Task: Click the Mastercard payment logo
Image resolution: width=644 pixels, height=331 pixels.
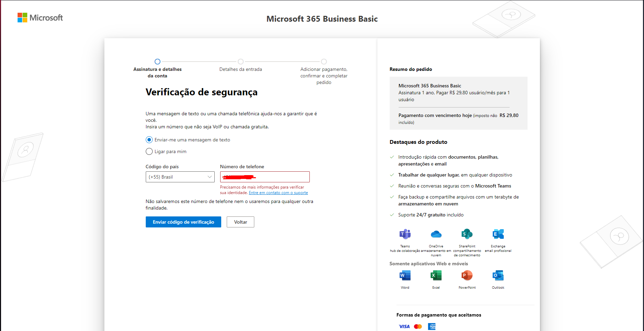Action: [x=418, y=327]
